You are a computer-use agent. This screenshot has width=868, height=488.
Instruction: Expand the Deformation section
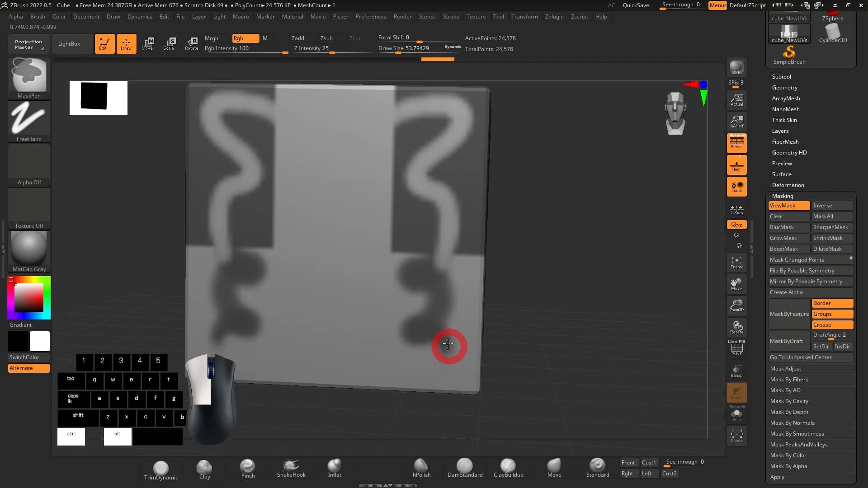[788, 185]
